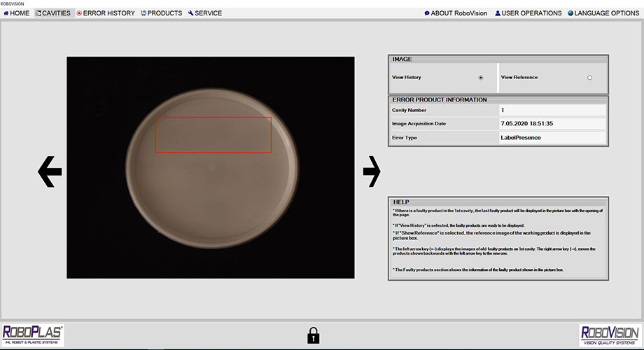Click the wrench icon beside SERVICE
Screen dimensions: 644x350
[x=190, y=13]
